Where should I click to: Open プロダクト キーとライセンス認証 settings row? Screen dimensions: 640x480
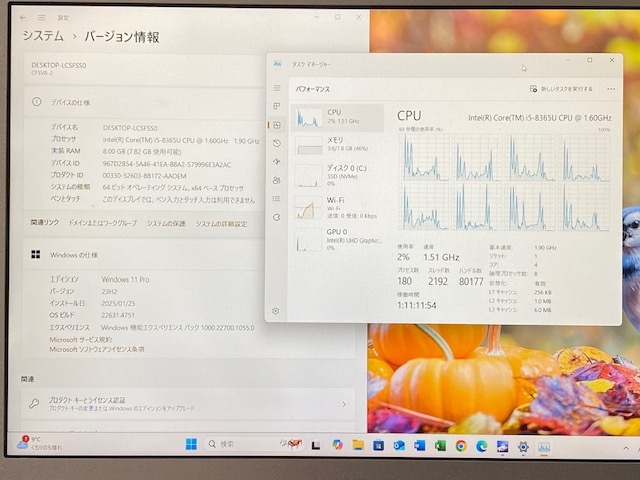click(x=188, y=404)
